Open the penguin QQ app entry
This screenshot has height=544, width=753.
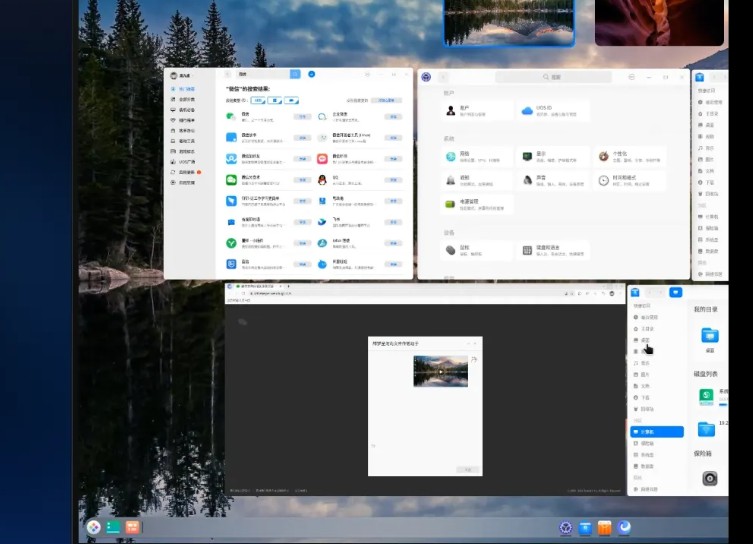coord(323,180)
